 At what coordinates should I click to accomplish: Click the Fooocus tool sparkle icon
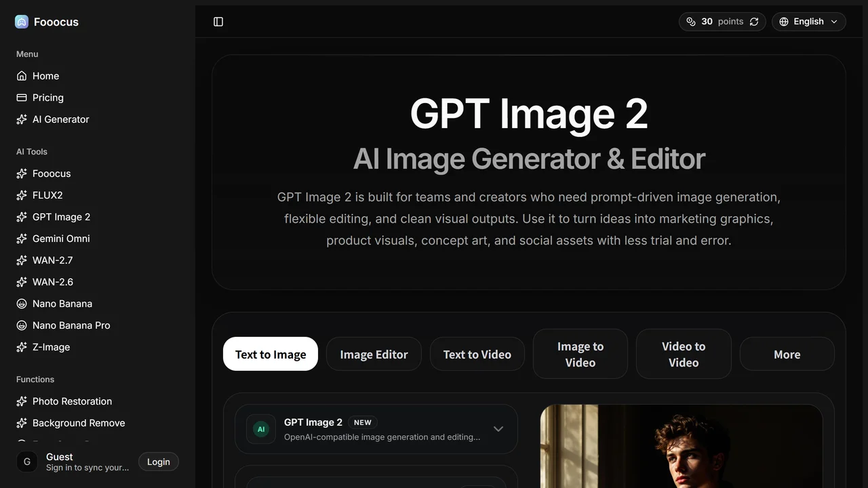[22, 174]
